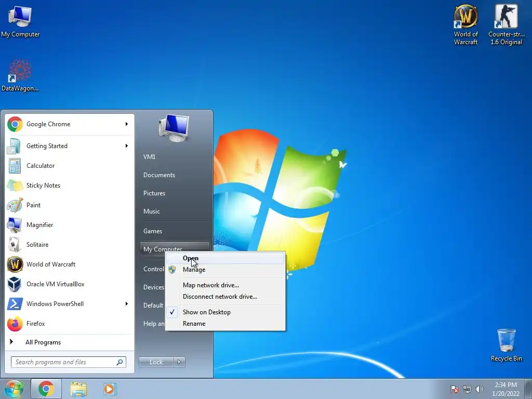Click volume speaker tray icon

pos(479,389)
